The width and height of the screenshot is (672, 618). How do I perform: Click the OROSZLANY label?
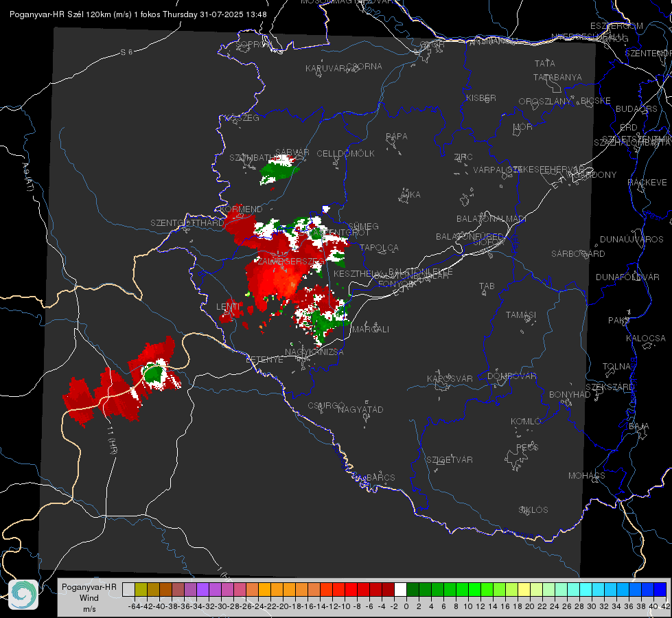[x=545, y=101]
